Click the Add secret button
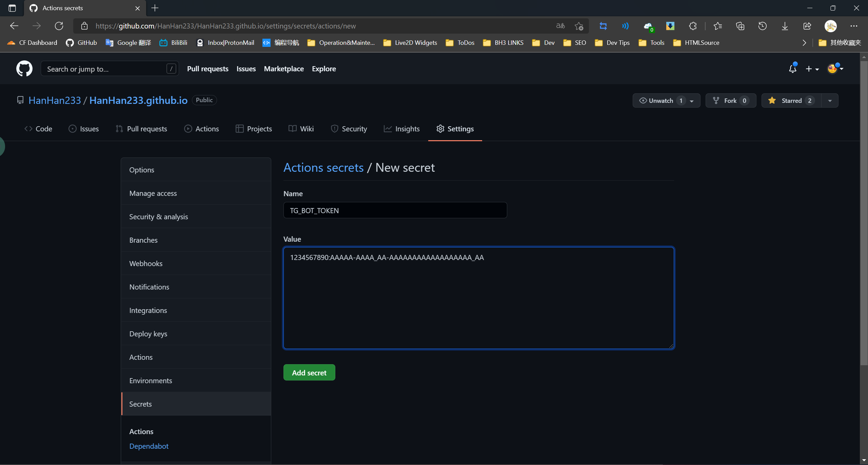This screenshot has width=868, height=465. [309, 372]
